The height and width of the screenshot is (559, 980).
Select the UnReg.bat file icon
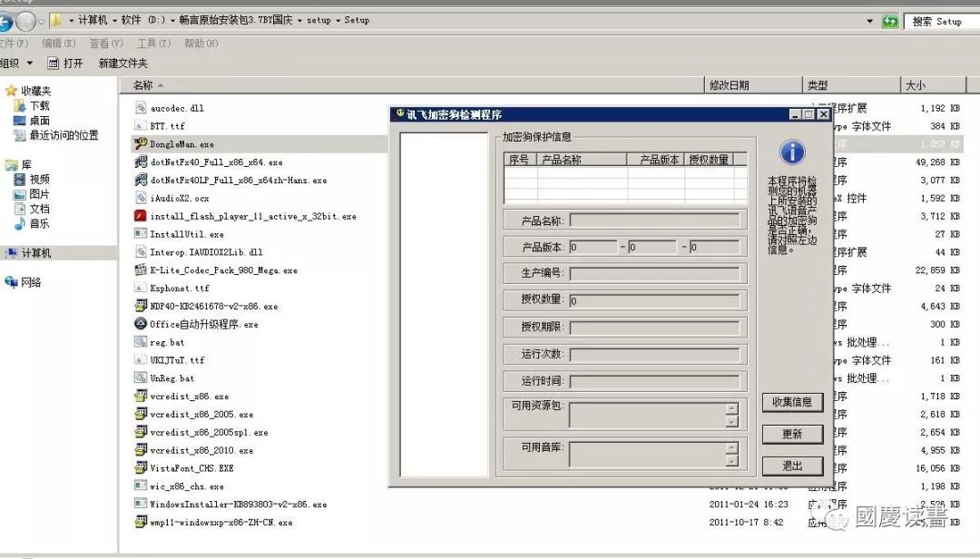[141, 378]
